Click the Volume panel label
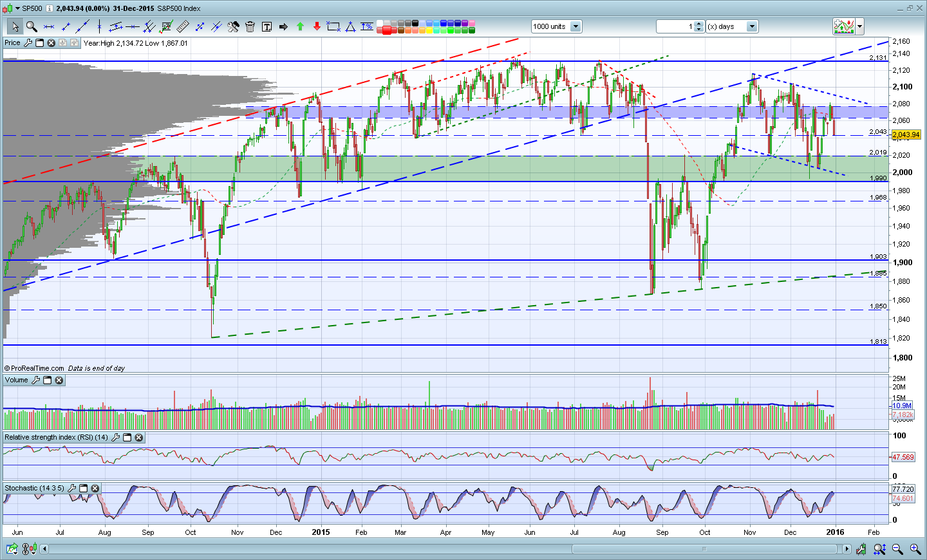 tap(17, 380)
